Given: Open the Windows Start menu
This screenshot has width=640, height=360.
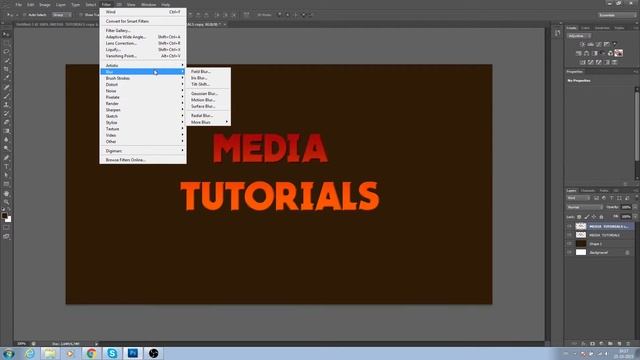Looking at the screenshot, I should 8,353.
